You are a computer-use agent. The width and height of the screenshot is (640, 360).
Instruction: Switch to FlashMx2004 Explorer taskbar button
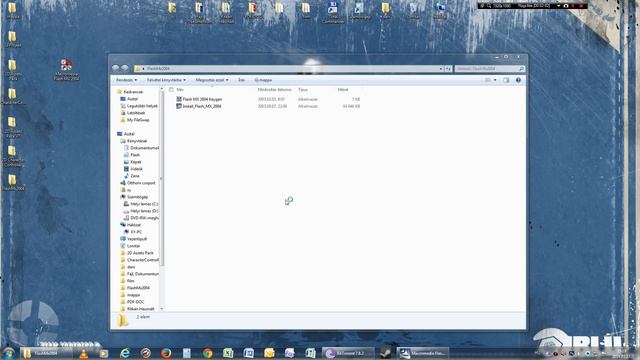tap(45, 353)
